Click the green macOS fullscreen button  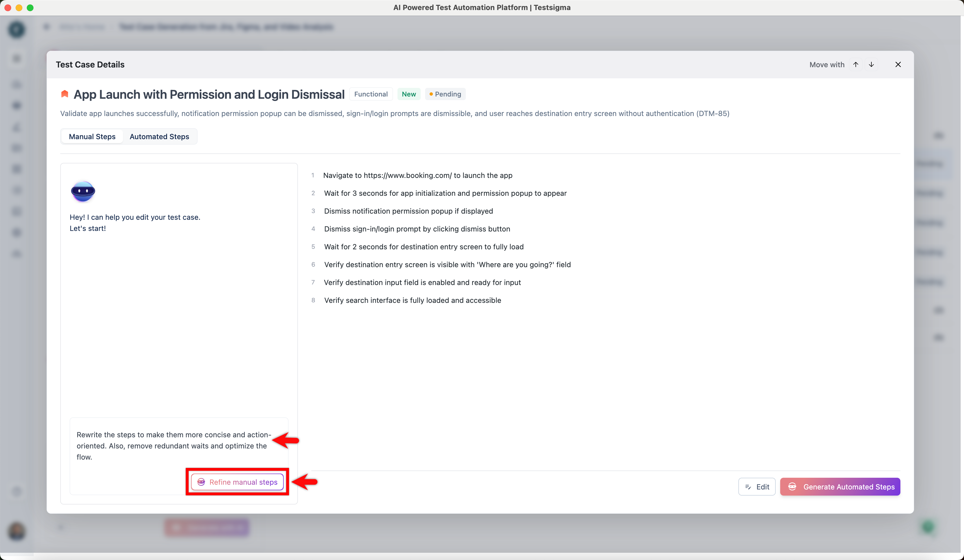tap(30, 8)
